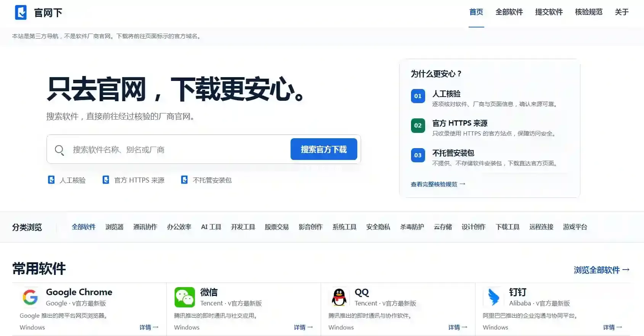Select the 游戏平台 category
644x336 pixels.
(x=575, y=227)
